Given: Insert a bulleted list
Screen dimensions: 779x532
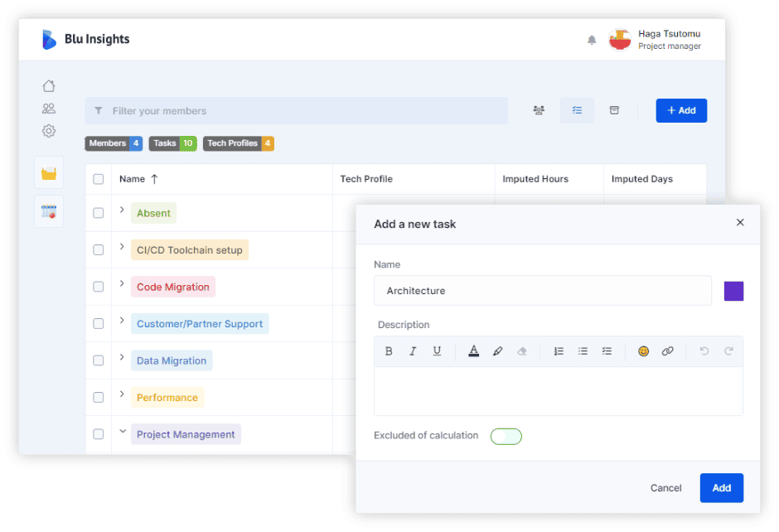Looking at the screenshot, I should (583, 351).
